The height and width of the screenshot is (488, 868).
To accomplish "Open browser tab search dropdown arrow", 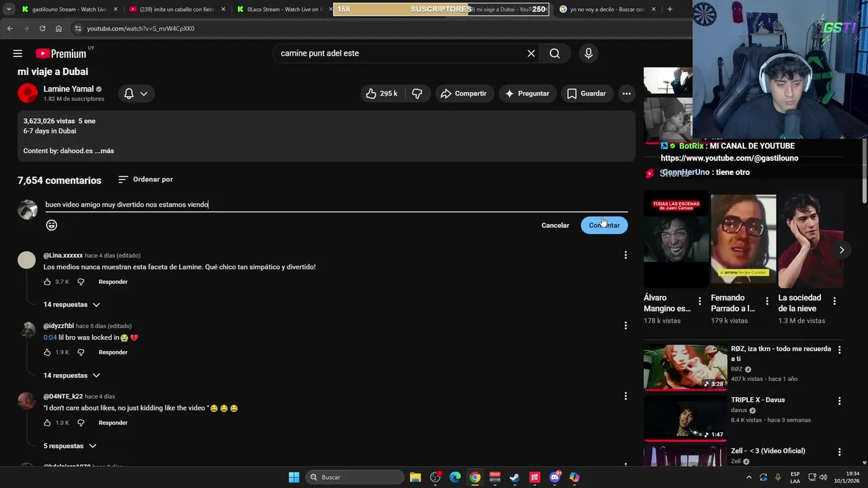I will coord(8,9).
